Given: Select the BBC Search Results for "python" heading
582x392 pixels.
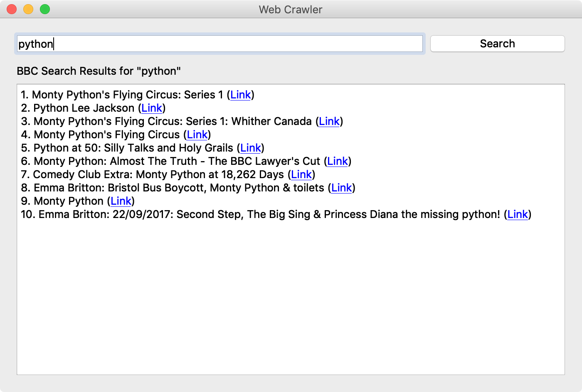Looking at the screenshot, I should (99, 71).
